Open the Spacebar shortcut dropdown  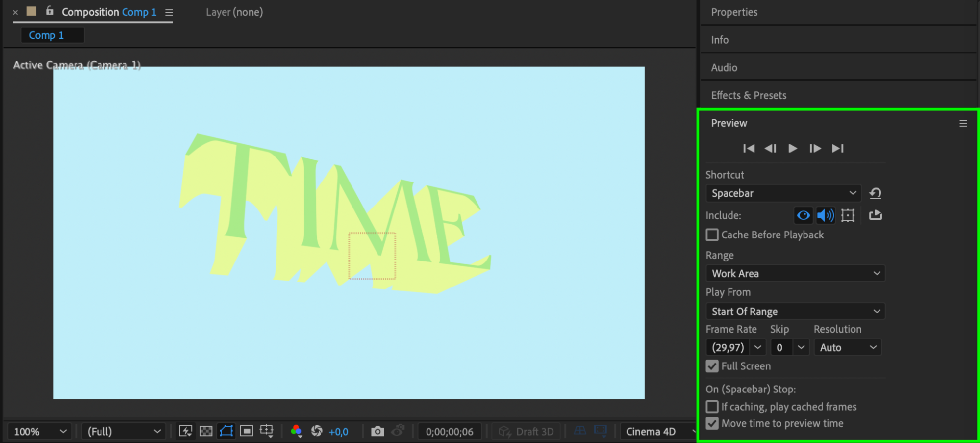[x=783, y=193]
